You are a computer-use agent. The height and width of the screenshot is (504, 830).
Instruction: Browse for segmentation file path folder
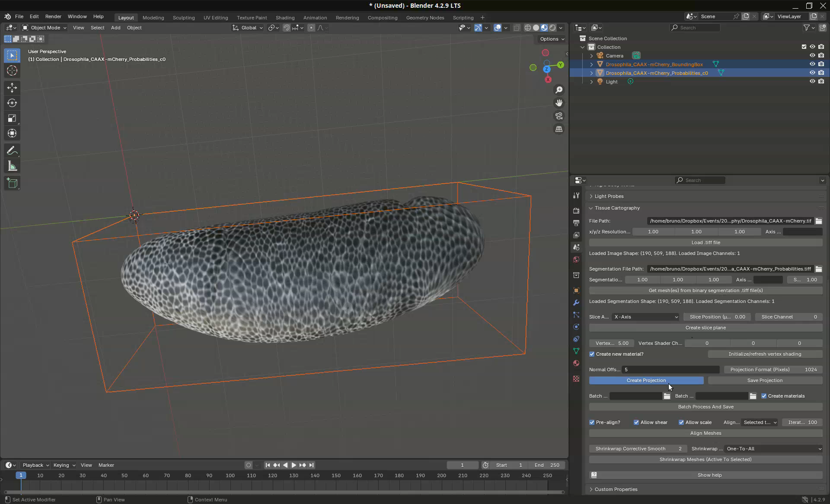[x=818, y=269]
